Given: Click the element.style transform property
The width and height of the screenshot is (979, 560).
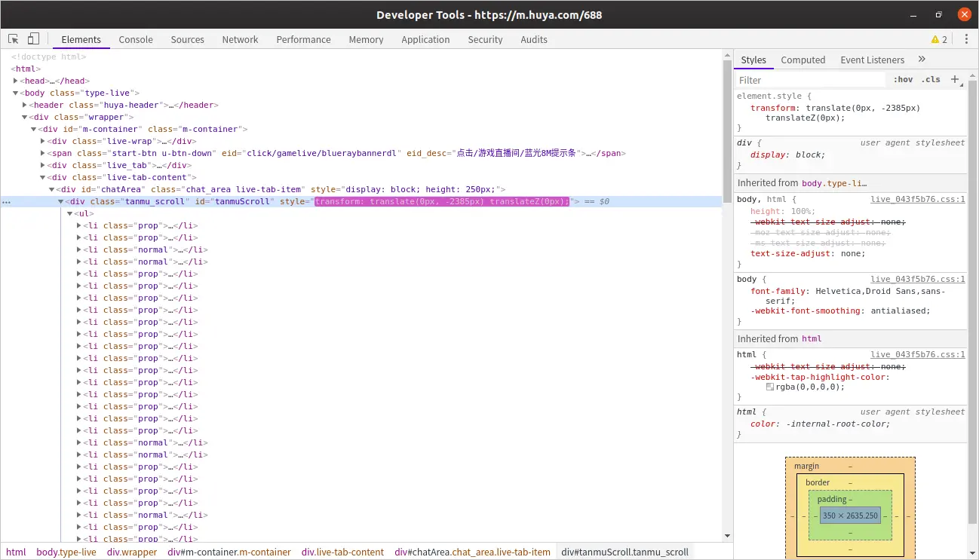Looking at the screenshot, I should click(x=773, y=108).
